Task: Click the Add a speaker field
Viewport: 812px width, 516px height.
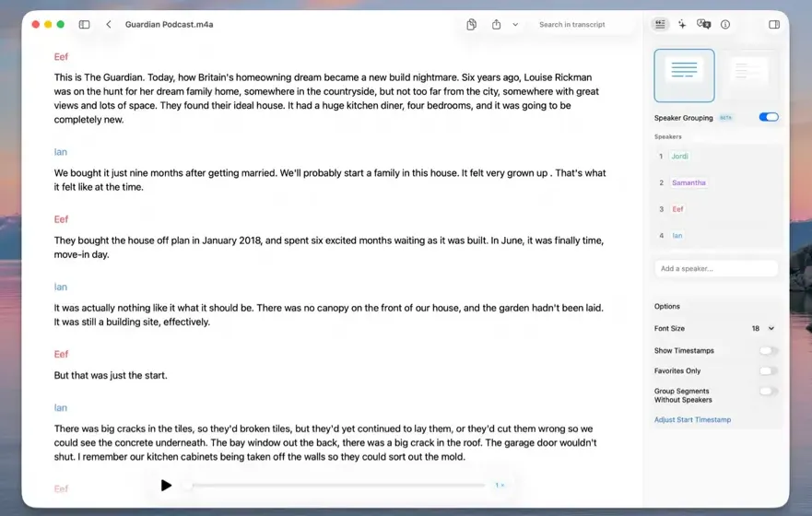Action: (x=716, y=269)
